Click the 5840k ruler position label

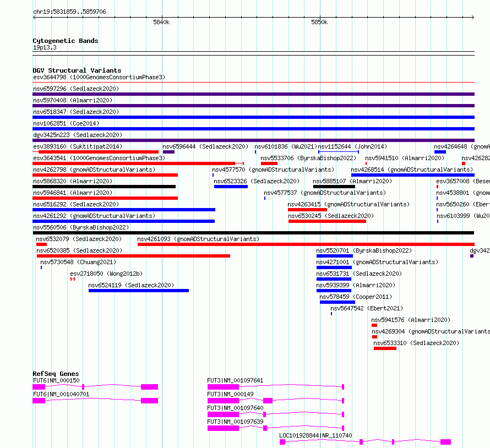point(161,22)
